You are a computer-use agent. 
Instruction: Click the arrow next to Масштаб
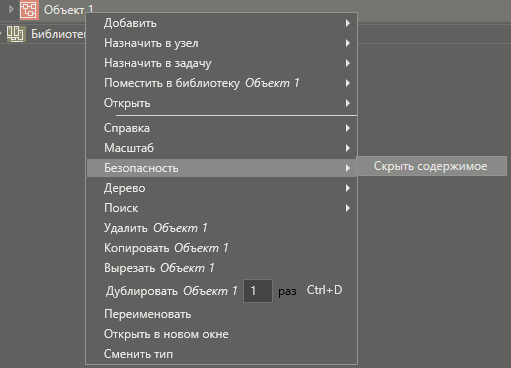pyautogui.click(x=348, y=148)
